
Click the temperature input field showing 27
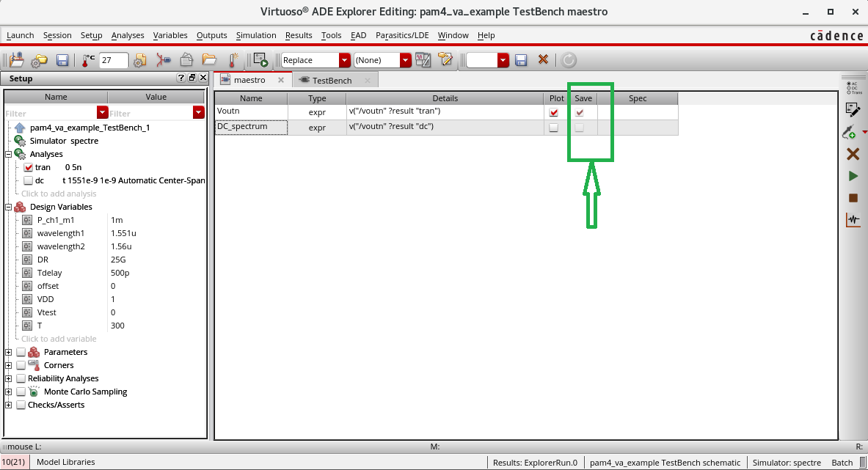(x=114, y=60)
